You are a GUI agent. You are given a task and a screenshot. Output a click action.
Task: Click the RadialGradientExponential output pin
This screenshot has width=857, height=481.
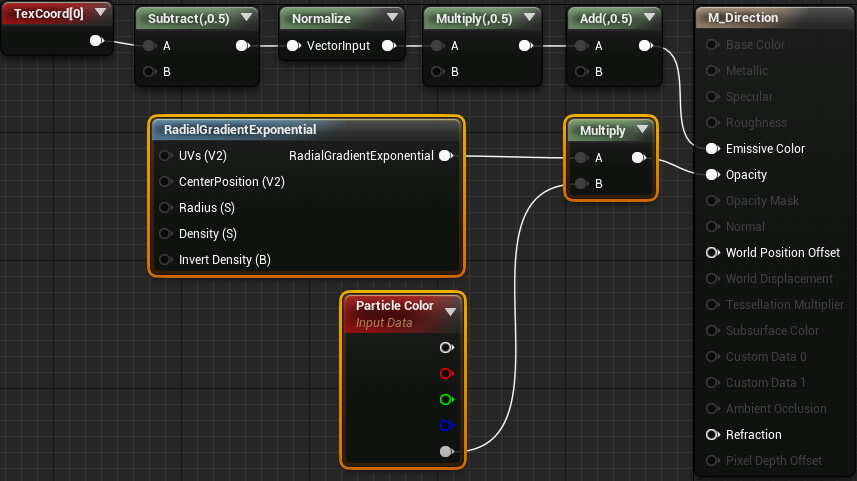pos(446,156)
